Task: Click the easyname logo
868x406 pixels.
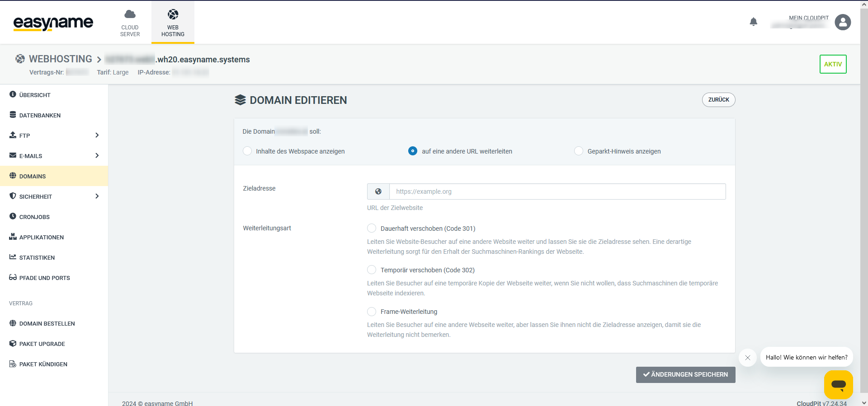Action: [53, 23]
